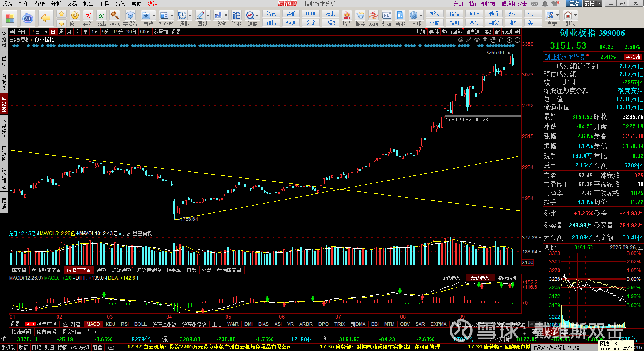The width and height of the screenshot is (644, 352).
Task: Click the code search input field
Action: point(565,347)
